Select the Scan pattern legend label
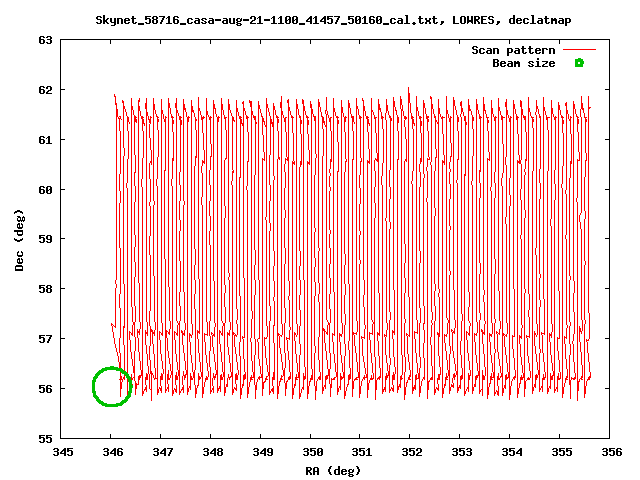This screenshot has width=640, height=480. (x=514, y=49)
